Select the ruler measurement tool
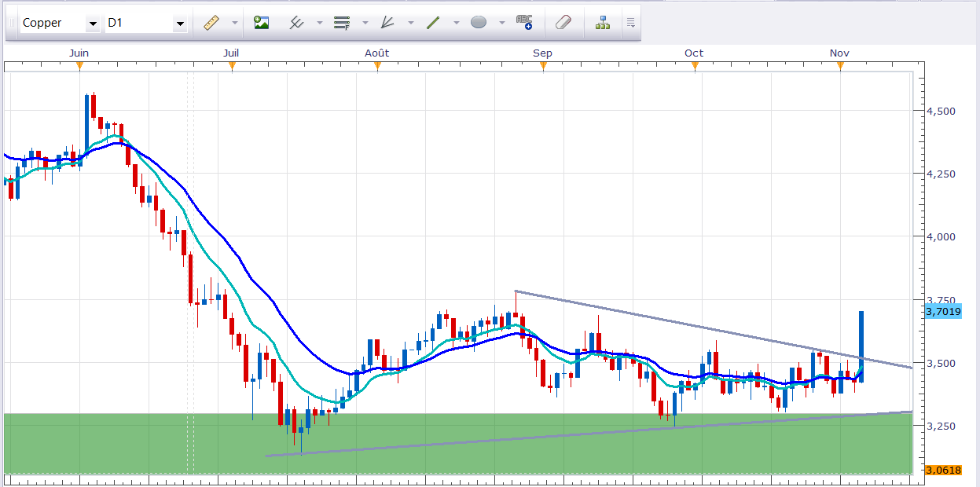The height and width of the screenshot is (487, 980). tap(211, 23)
